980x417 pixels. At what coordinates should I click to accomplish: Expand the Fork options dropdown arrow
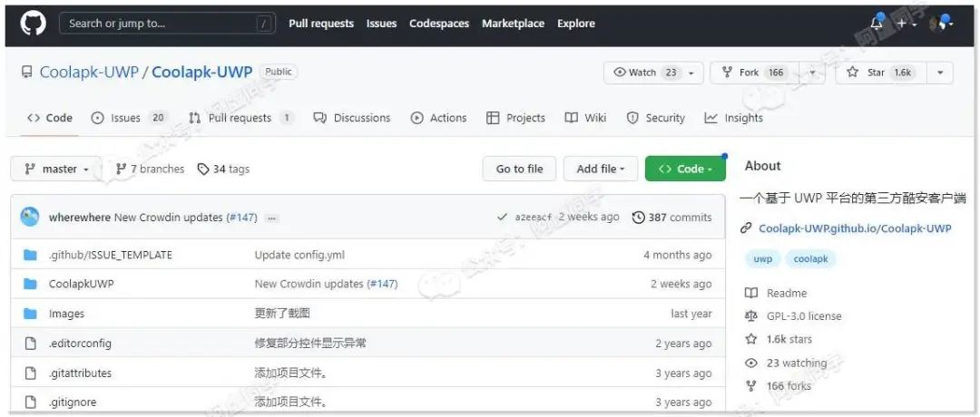[812, 73]
